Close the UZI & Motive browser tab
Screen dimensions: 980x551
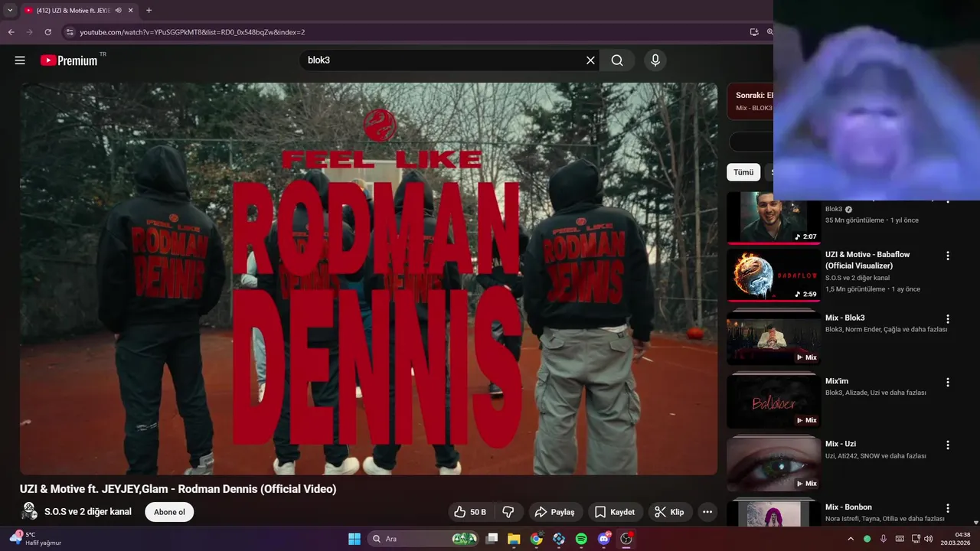130,10
